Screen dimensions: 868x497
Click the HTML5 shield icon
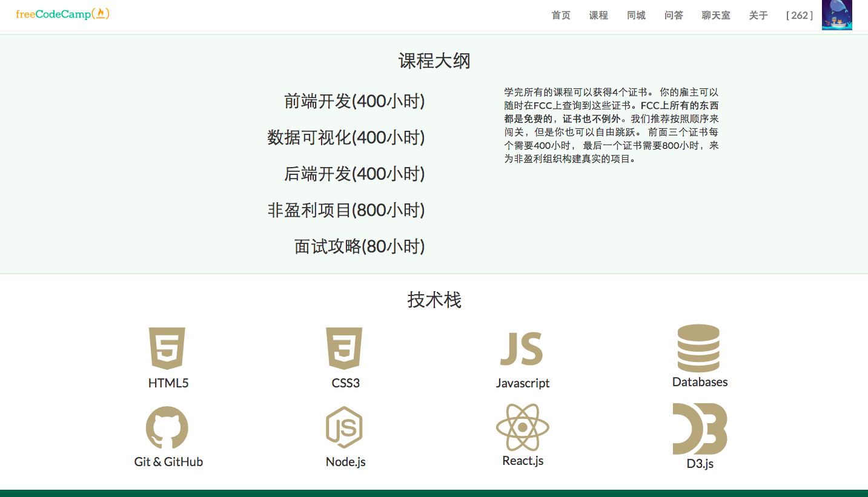(x=167, y=349)
